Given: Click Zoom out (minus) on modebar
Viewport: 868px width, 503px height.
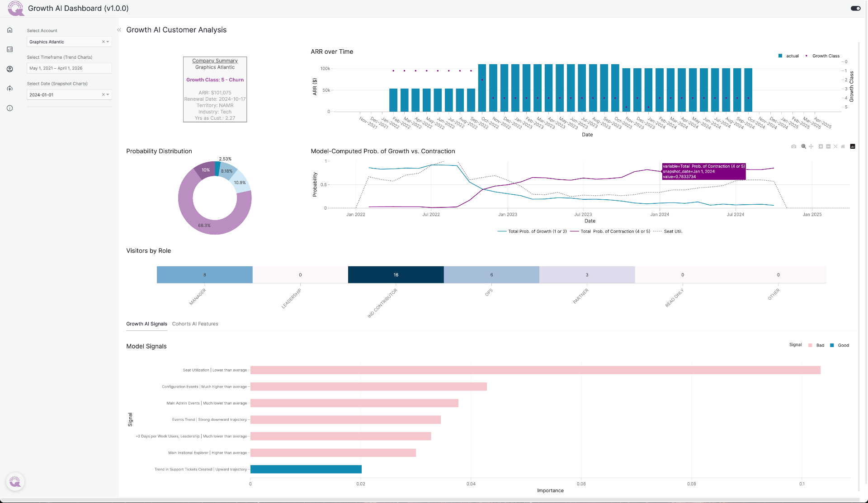Looking at the screenshot, I should coord(828,146).
